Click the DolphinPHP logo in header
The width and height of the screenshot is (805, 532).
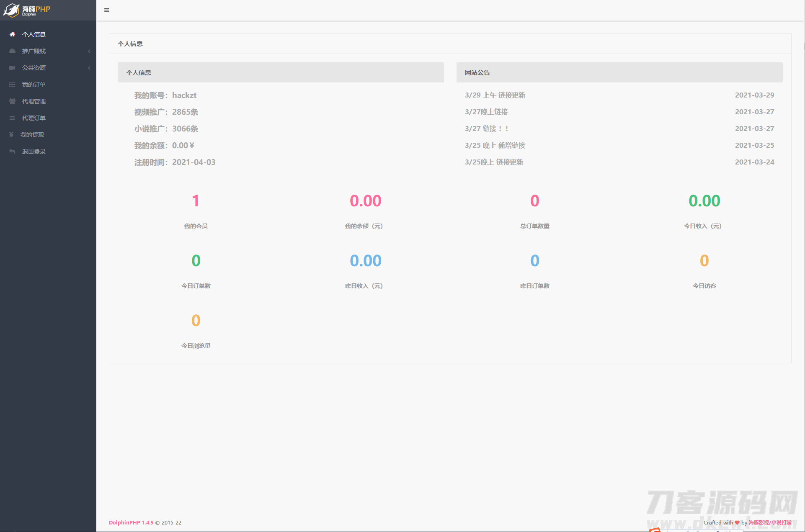tap(27, 10)
